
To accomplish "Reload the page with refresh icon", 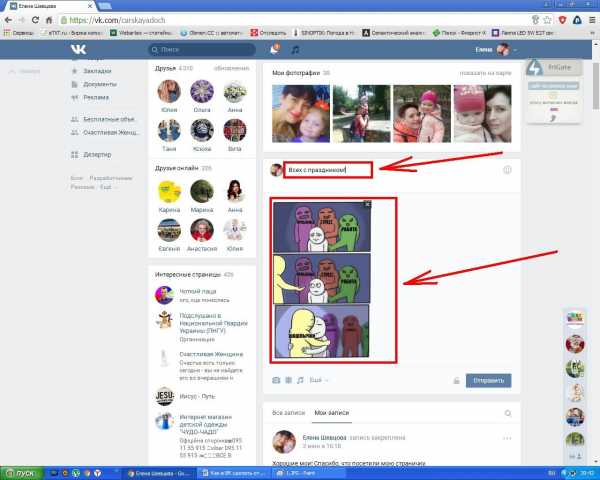I will pos(35,20).
